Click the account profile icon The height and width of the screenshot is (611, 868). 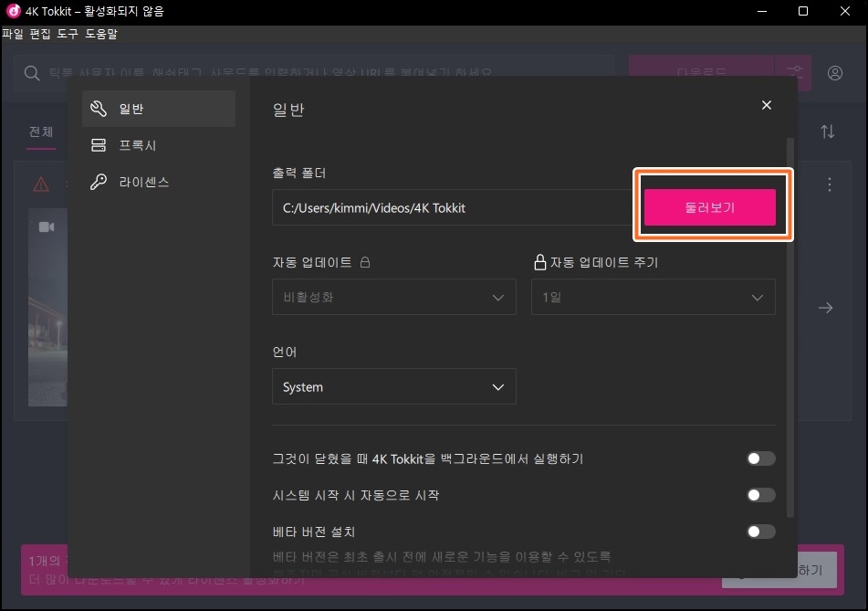coord(835,73)
